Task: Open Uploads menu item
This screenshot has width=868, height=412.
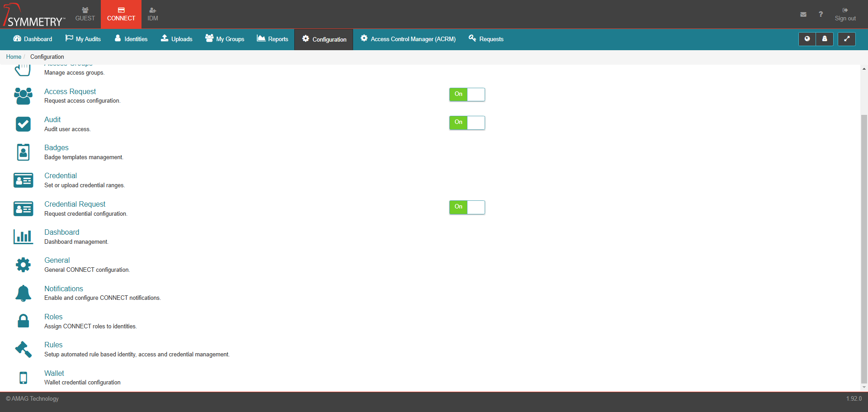Action: pyautogui.click(x=177, y=39)
